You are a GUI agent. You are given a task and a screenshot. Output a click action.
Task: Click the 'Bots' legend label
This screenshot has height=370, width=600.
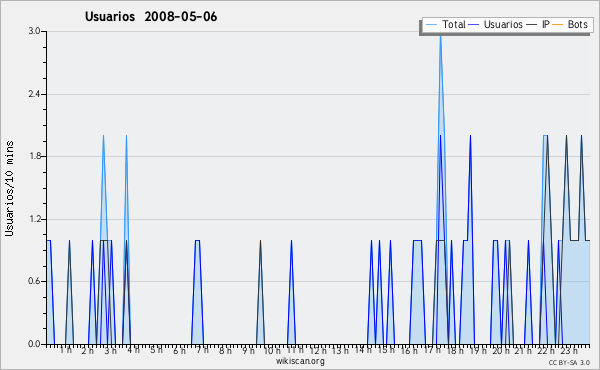577,24
